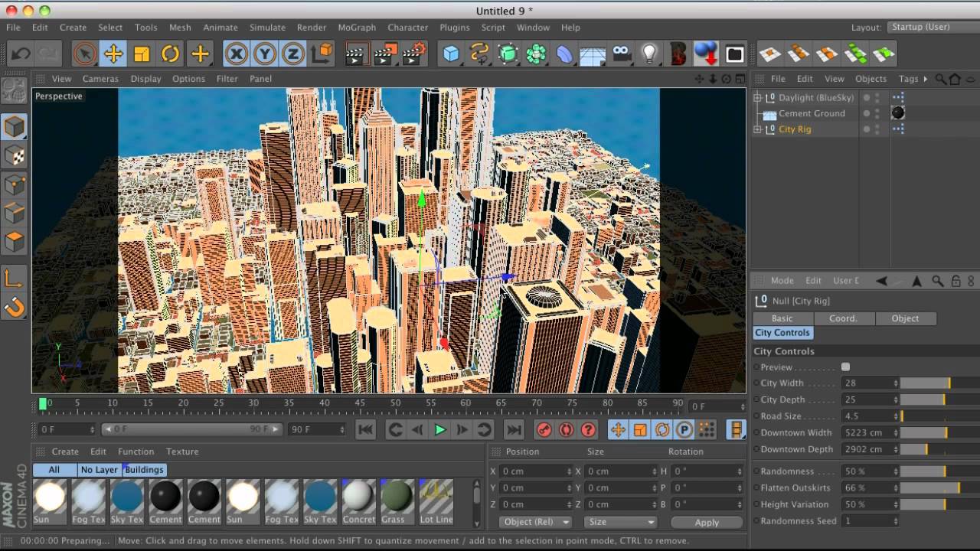Image resolution: width=980 pixels, height=551 pixels.
Task: Click City Width stepper arrows
Action: [896, 383]
